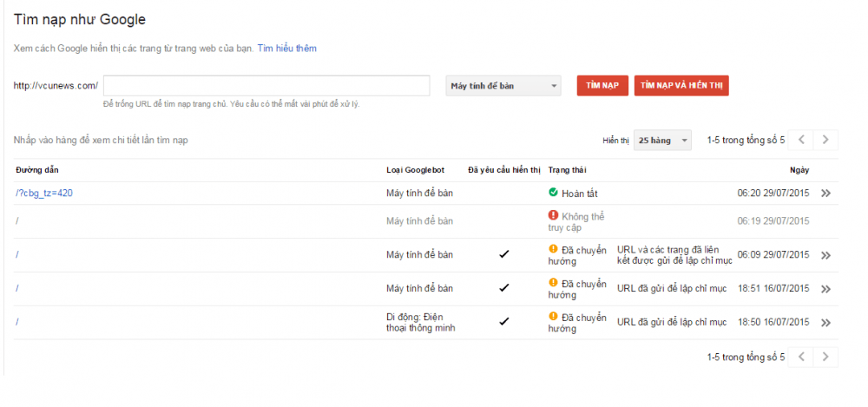Open the Tìm hiểu thêm link
868x407 pixels.
286,49
